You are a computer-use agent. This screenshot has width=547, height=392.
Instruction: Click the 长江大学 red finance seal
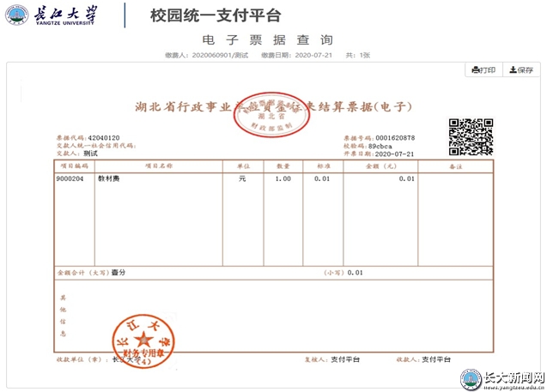tap(143, 341)
